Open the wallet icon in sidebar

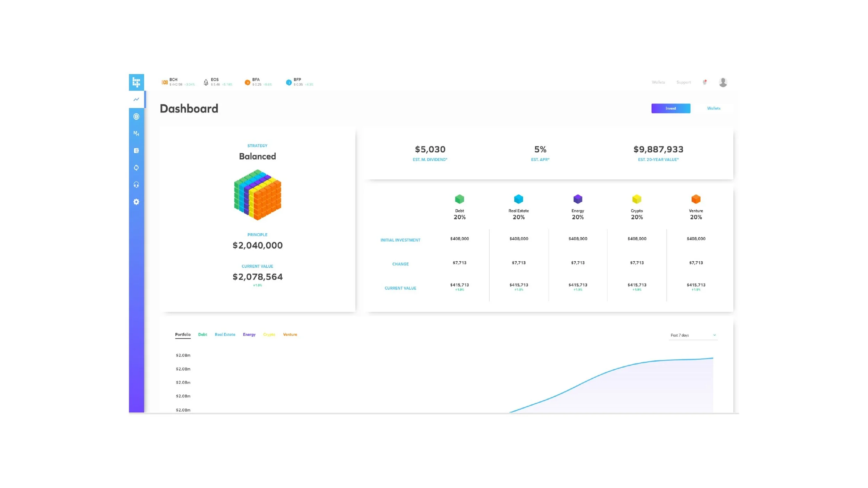coord(136,151)
